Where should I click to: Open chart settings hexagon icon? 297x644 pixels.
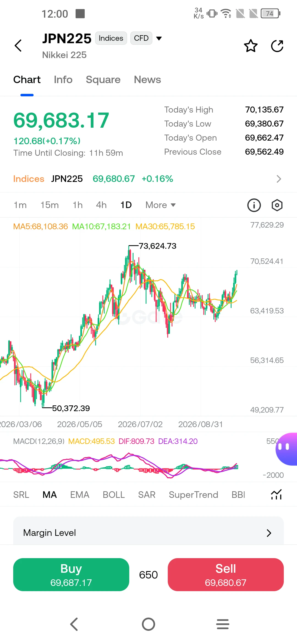click(x=277, y=205)
